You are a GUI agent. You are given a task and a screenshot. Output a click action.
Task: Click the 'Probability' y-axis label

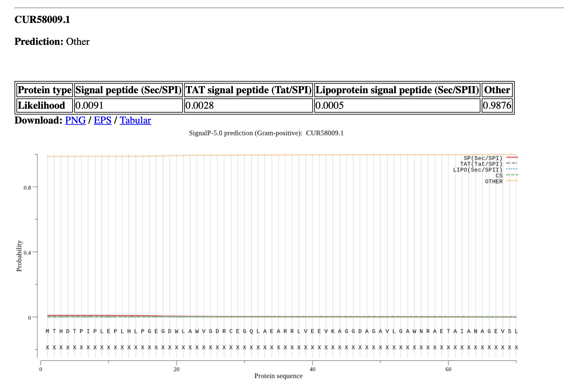(19, 256)
